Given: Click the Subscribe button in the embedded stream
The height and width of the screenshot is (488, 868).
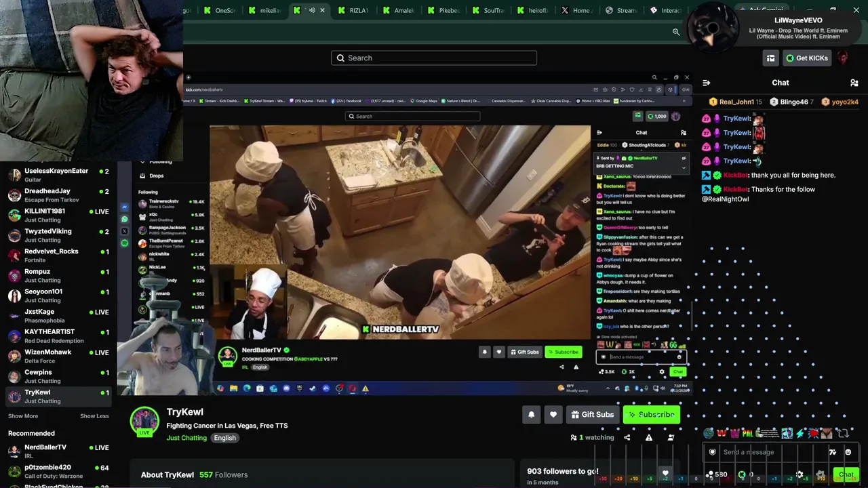Looking at the screenshot, I should [x=564, y=352].
